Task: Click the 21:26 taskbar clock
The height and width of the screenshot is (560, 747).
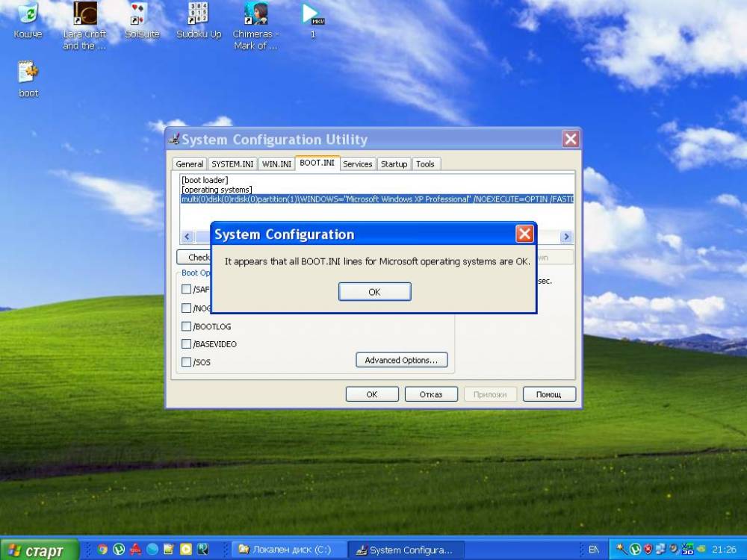Action: 724,550
